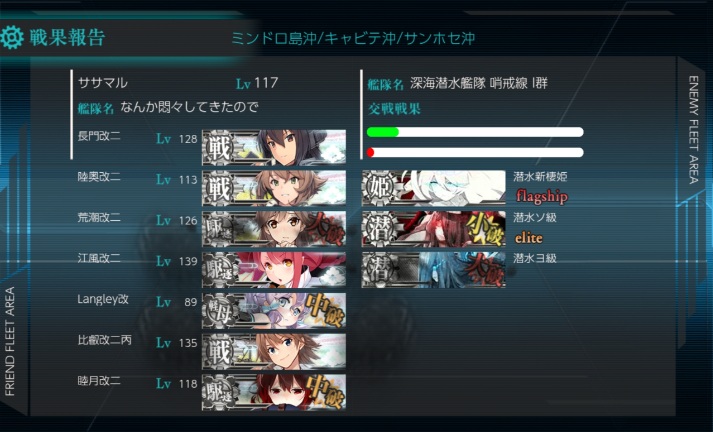
Task: Click 中破 damage stamp on Langley改
Action: (x=326, y=310)
